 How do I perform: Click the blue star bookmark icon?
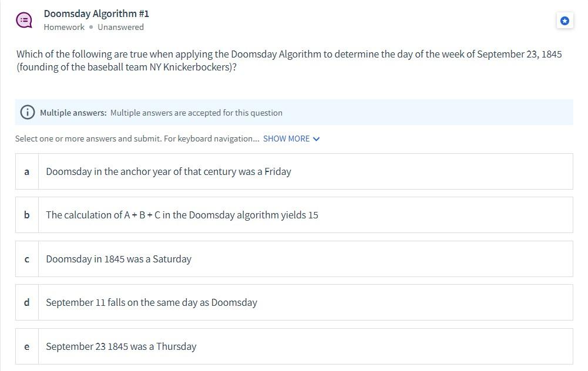point(565,21)
